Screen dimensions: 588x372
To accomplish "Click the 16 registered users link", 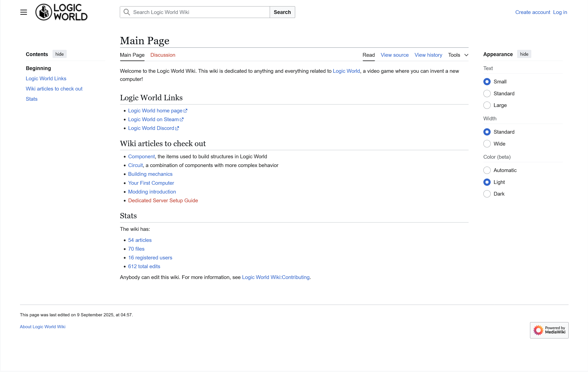I will (150, 258).
